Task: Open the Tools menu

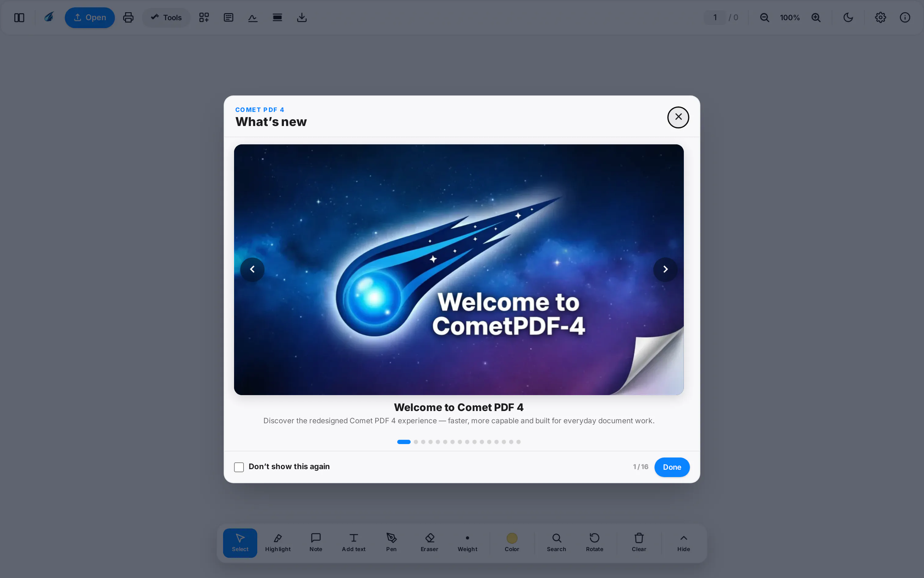Action: coord(166,18)
